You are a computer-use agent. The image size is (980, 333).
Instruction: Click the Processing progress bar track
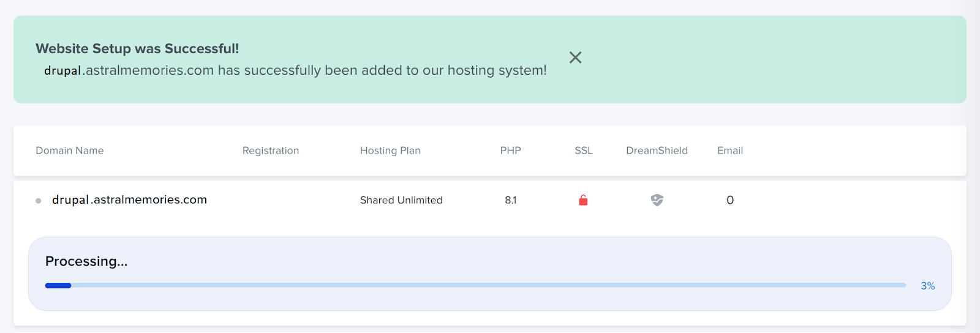(490, 285)
